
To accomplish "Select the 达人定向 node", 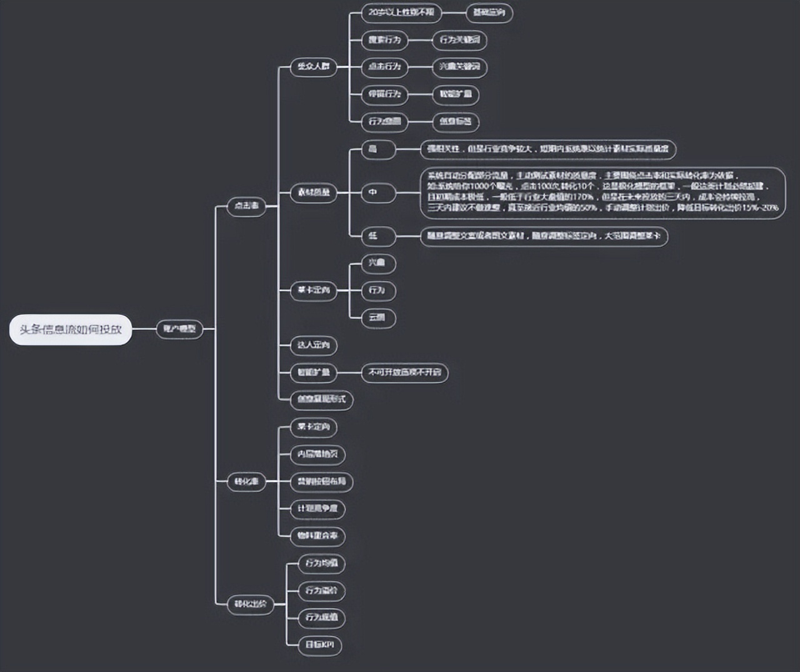I will [314, 345].
